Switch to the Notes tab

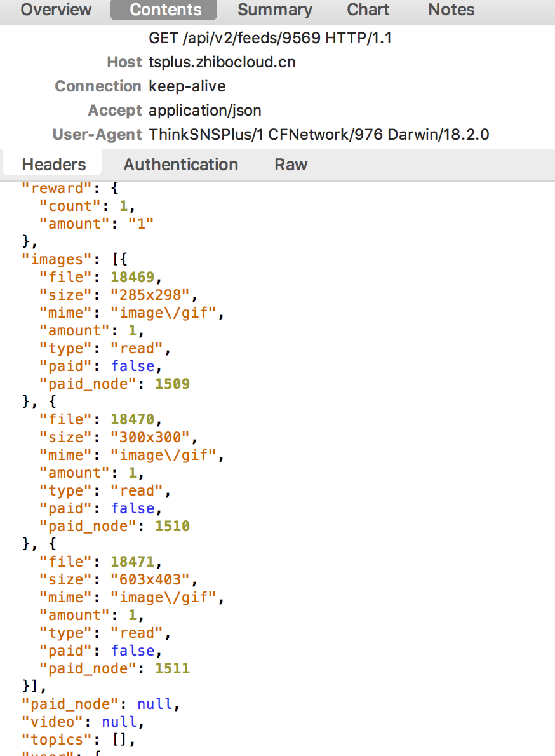pos(451,10)
